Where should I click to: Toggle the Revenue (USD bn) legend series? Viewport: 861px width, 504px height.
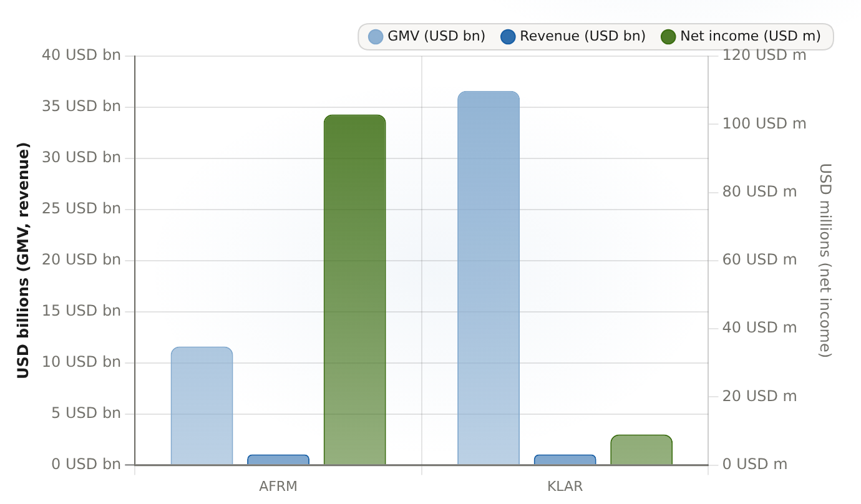tap(573, 36)
